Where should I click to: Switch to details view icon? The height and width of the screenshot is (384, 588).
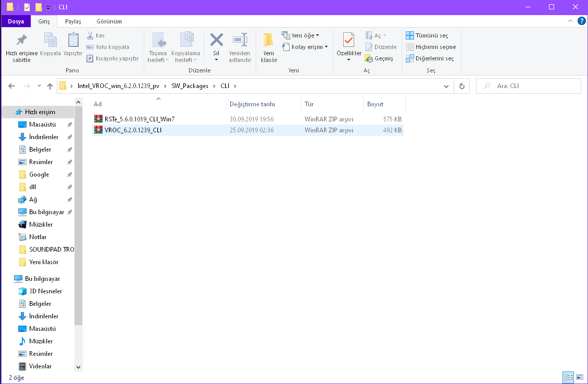[569, 377]
